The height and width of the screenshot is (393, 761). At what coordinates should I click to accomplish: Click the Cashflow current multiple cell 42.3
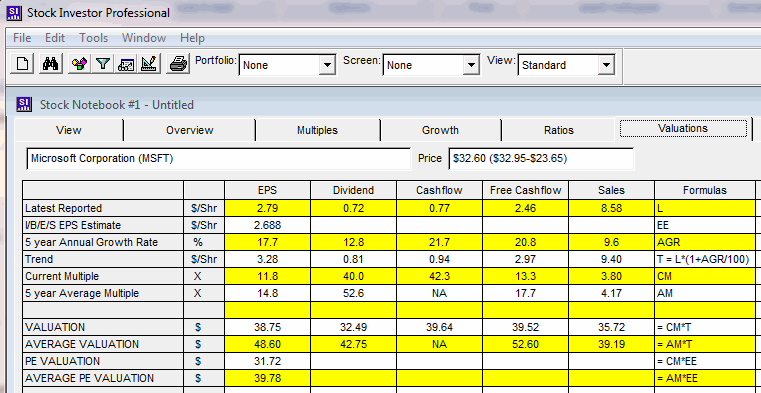click(x=439, y=276)
